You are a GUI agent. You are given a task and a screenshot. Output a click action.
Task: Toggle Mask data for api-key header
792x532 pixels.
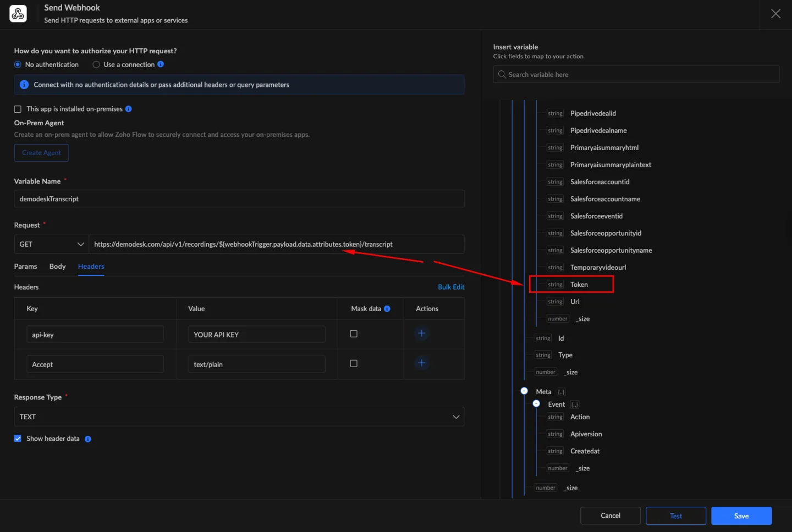354,334
